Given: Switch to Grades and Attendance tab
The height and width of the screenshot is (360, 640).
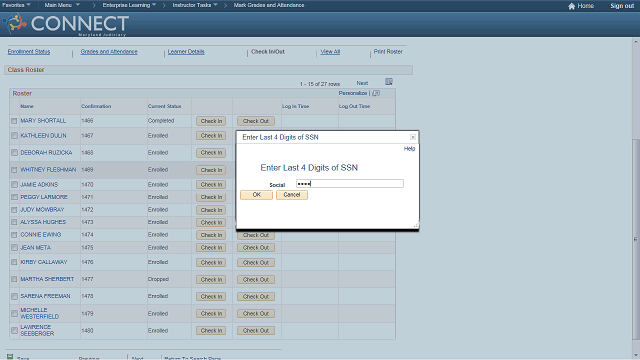Looking at the screenshot, I should click(109, 52).
